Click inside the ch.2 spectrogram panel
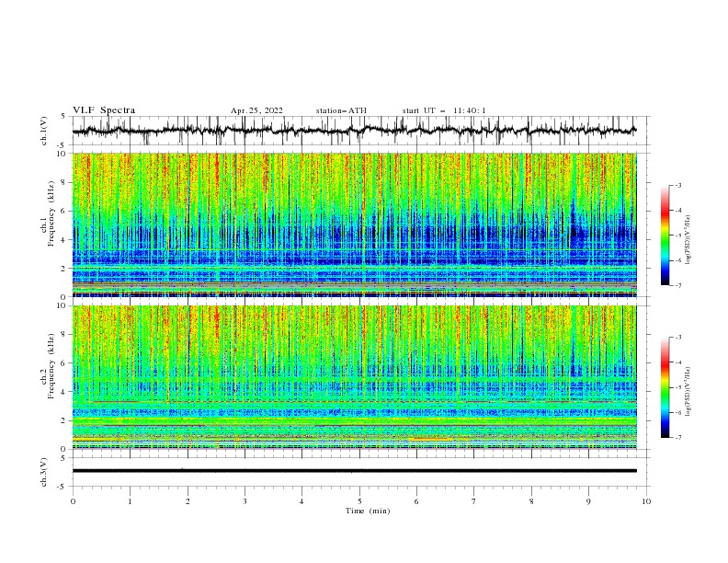Viewport: 728px width, 563px height. (354, 377)
